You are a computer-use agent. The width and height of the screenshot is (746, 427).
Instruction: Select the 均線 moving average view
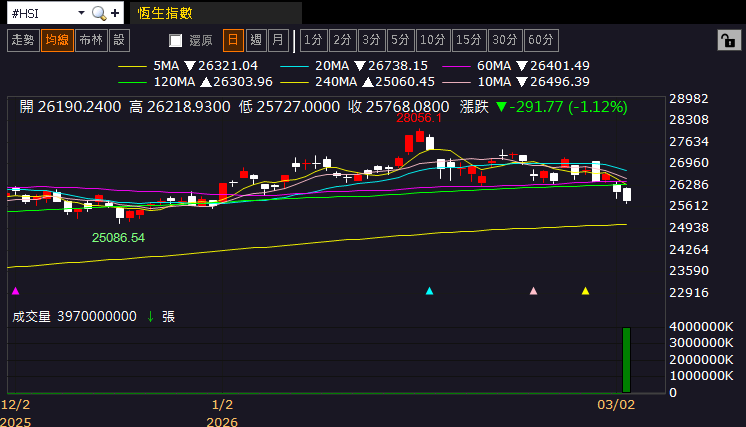coord(57,40)
